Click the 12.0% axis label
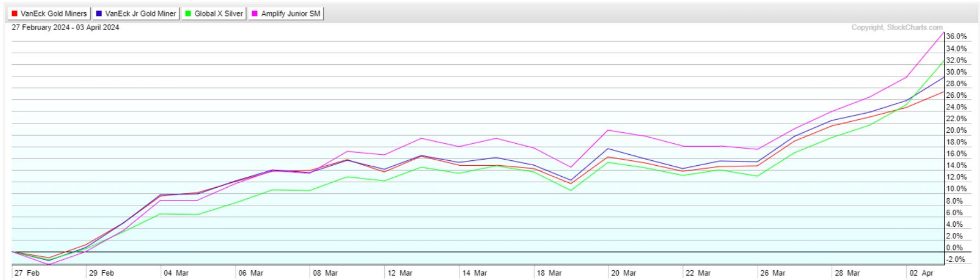This screenshot has width=980, height=280. 957,177
